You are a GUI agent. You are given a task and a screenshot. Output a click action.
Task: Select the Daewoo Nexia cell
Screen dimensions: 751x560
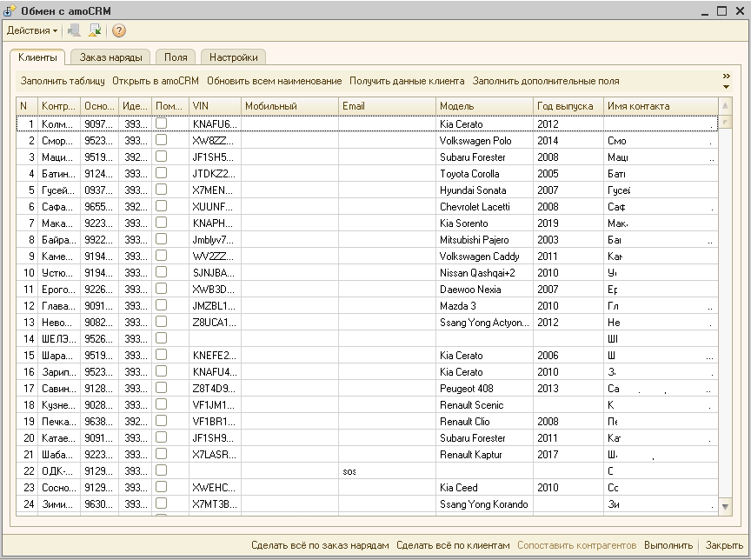click(484, 290)
